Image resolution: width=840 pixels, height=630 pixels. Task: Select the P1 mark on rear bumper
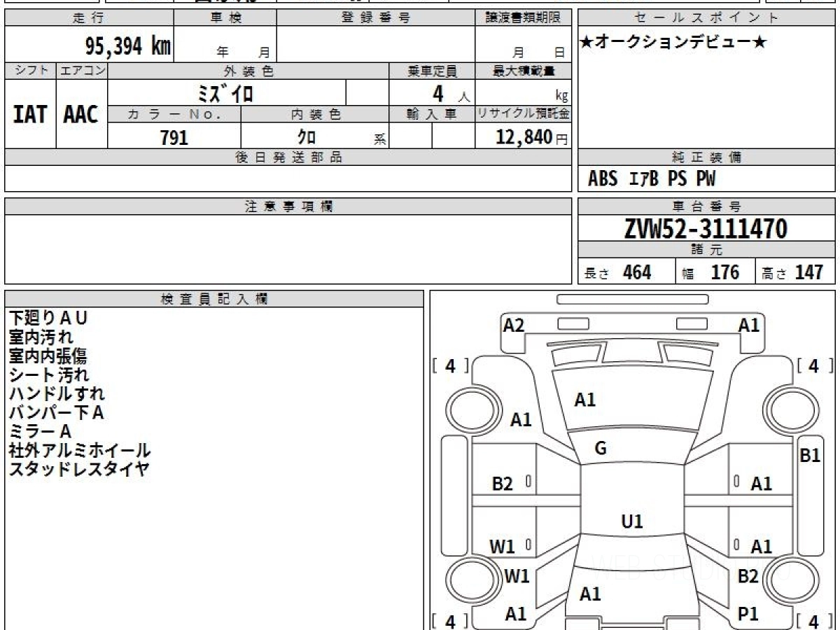pyautogui.click(x=748, y=614)
